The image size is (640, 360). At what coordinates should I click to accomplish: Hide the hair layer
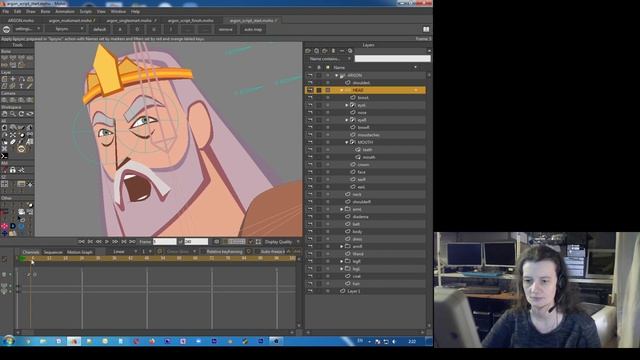click(x=310, y=283)
